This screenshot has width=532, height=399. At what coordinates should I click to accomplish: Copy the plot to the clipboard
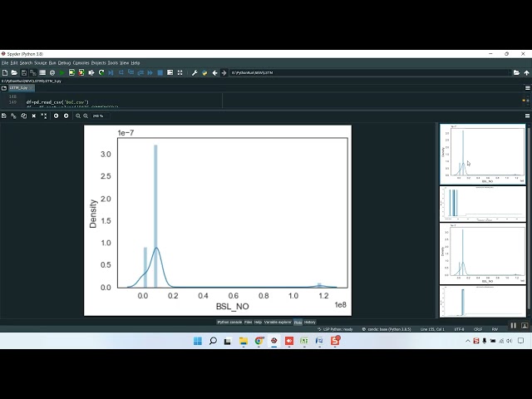(x=23, y=116)
